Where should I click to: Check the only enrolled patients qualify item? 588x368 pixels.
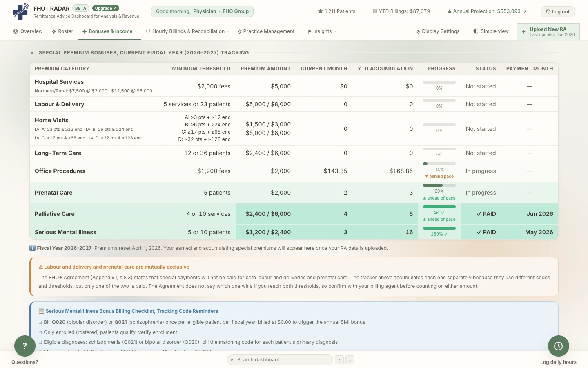(40, 332)
